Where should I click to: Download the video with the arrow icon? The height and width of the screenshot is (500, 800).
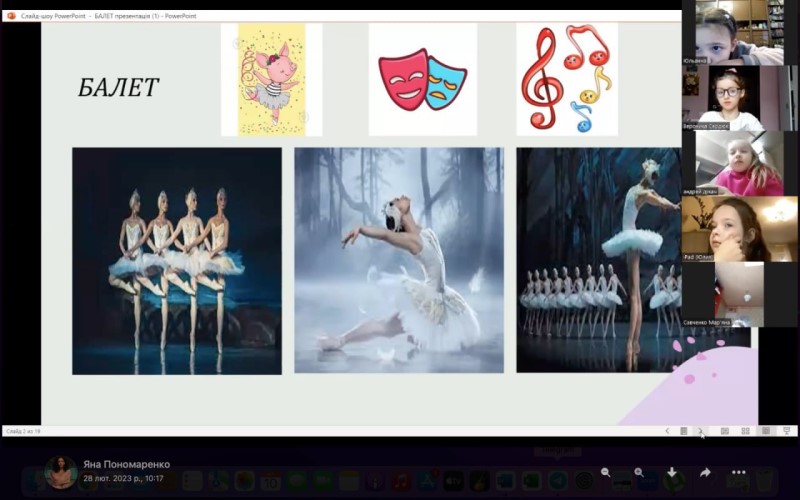[672, 472]
